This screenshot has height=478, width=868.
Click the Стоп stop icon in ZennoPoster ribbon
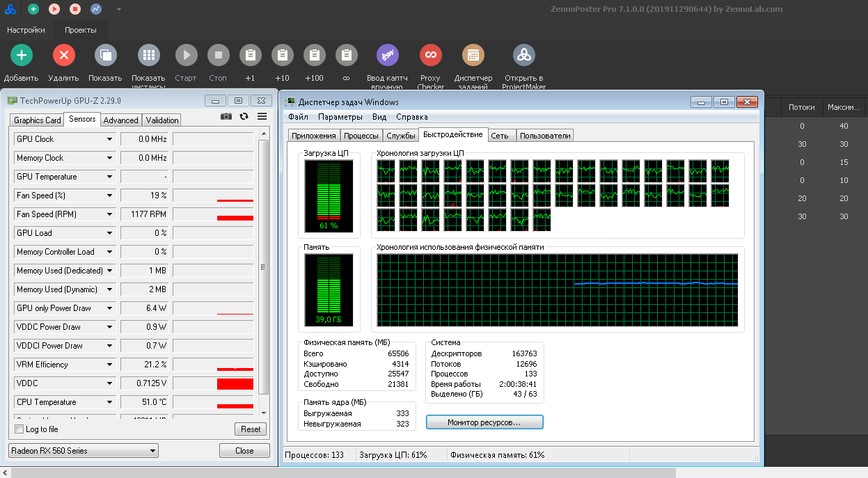tap(218, 55)
